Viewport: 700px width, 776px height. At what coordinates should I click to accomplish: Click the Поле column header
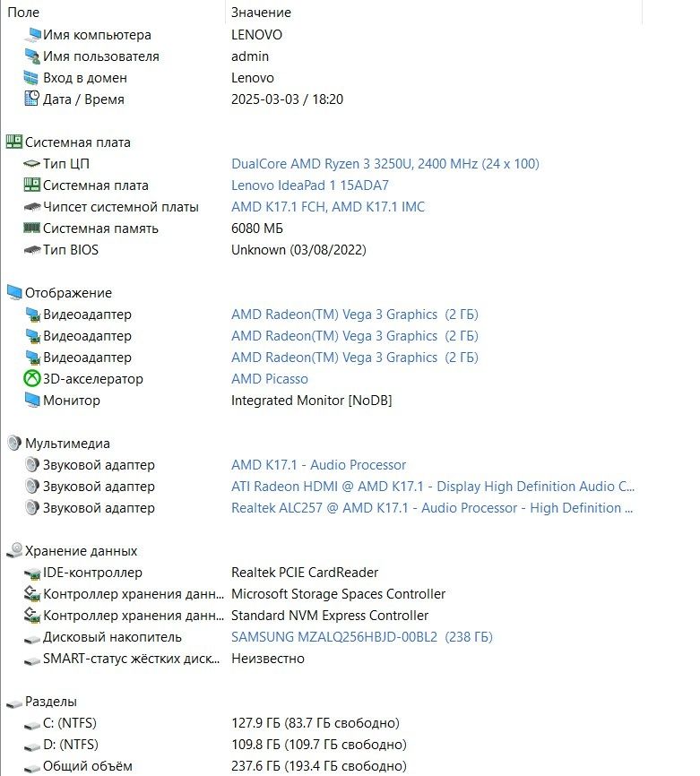pyautogui.click(x=23, y=13)
